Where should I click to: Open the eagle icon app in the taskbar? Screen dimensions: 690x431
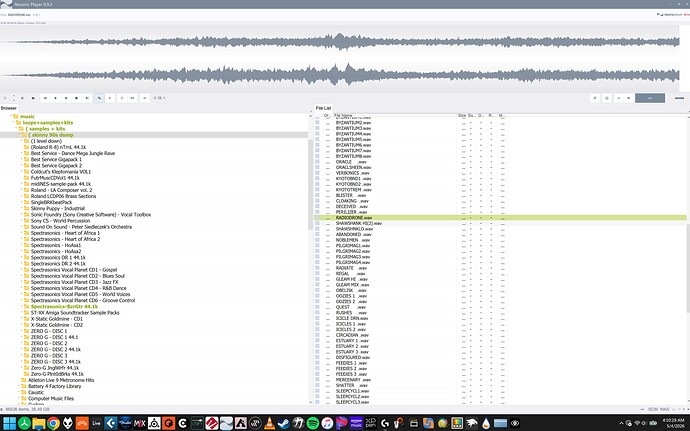(472, 423)
